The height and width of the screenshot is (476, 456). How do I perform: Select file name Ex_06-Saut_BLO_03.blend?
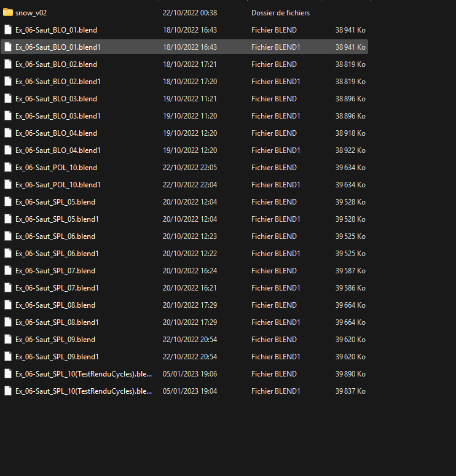[56, 99]
